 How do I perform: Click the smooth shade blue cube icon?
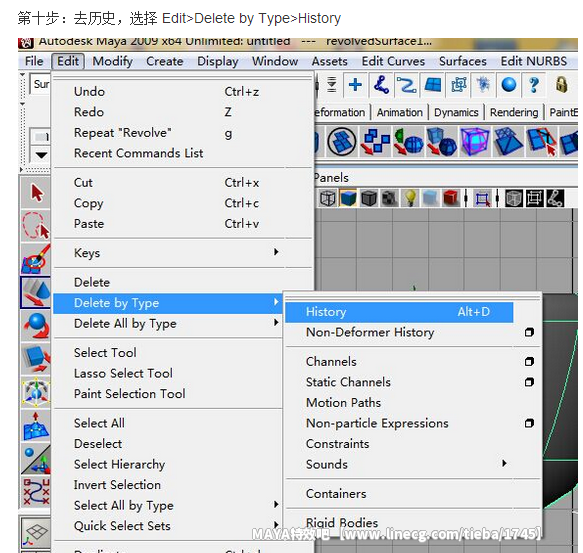click(x=348, y=198)
